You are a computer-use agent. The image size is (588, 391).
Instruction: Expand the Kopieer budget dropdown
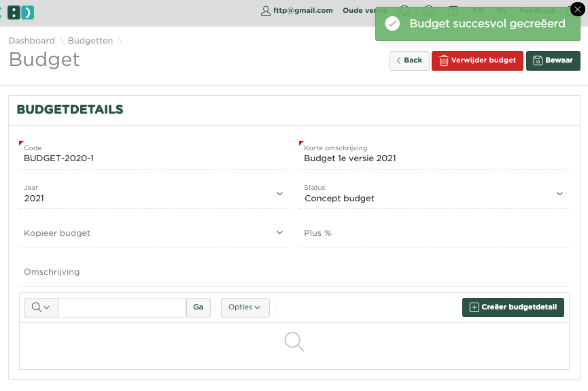279,233
